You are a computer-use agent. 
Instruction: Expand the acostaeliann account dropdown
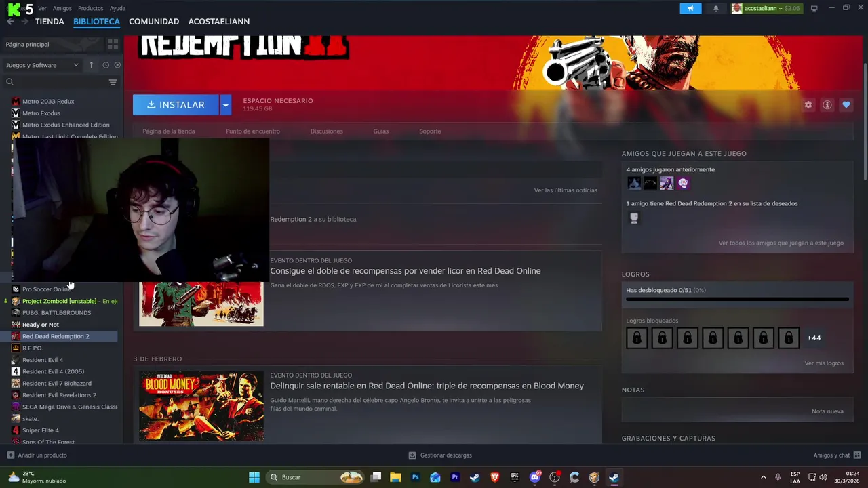(766, 8)
